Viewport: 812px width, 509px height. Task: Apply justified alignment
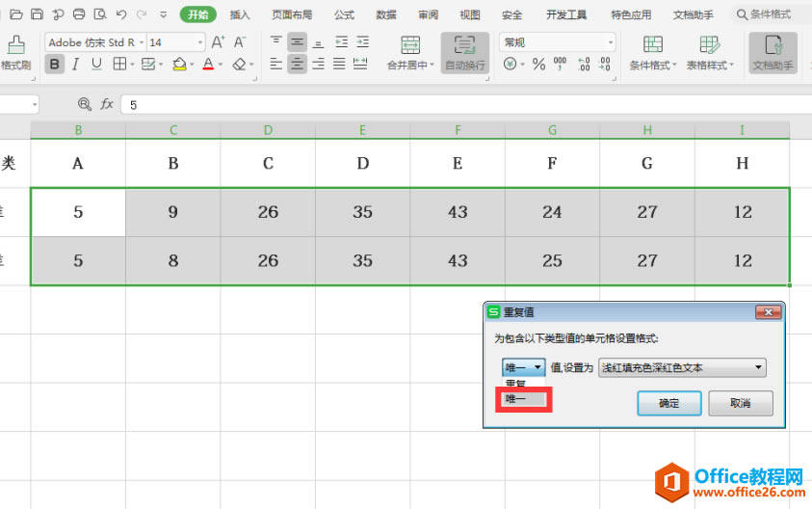point(339,64)
